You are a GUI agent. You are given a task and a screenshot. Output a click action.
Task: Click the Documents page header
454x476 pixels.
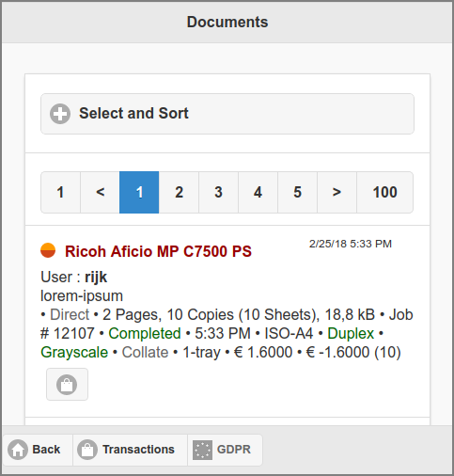[227, 22]
